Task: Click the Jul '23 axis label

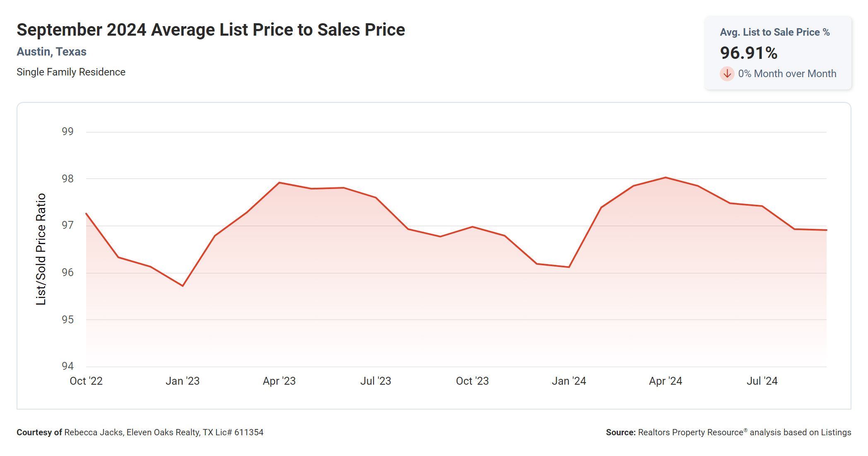Action: [x=376, y=381]
